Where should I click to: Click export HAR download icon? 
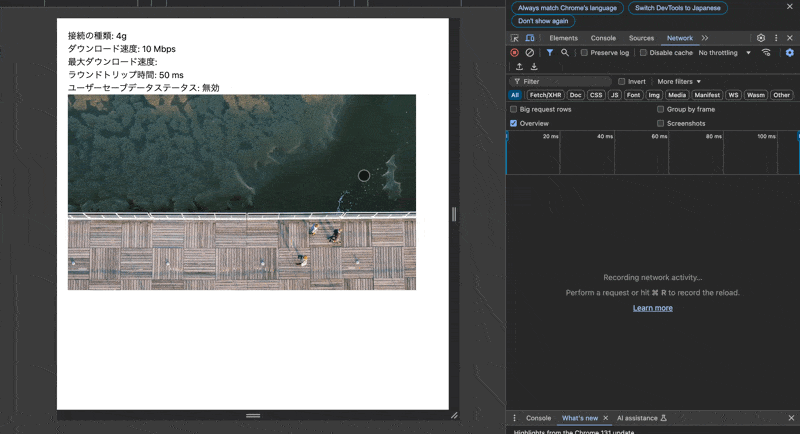coord(534,67)
